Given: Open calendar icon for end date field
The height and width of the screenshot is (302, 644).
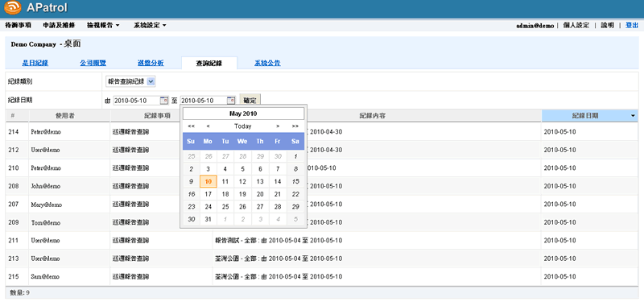Looking at the screenshot, I should point(231,100).
